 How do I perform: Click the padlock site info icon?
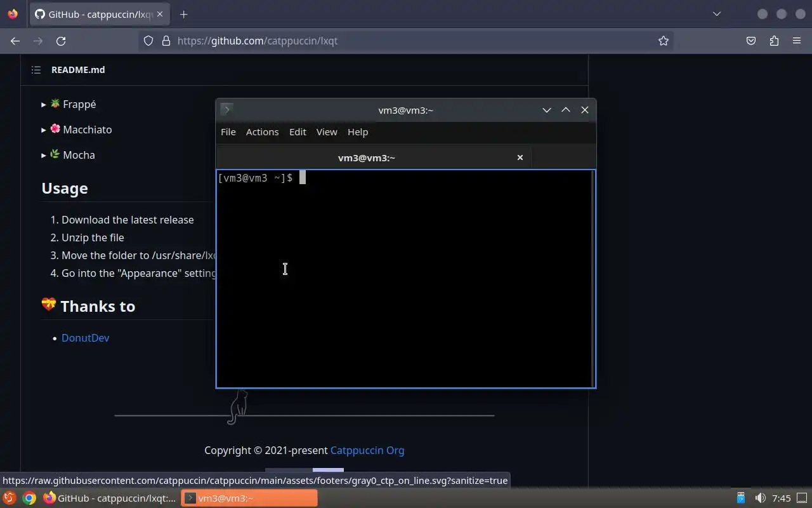click(x=166, y=41)
